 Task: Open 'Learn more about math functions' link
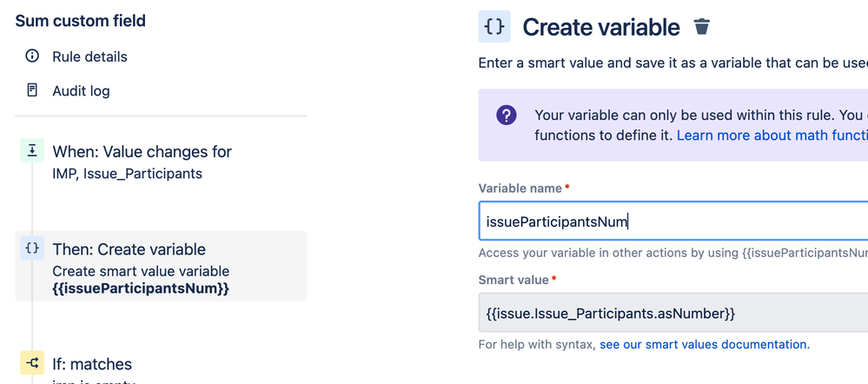click(x=772, y=136)
